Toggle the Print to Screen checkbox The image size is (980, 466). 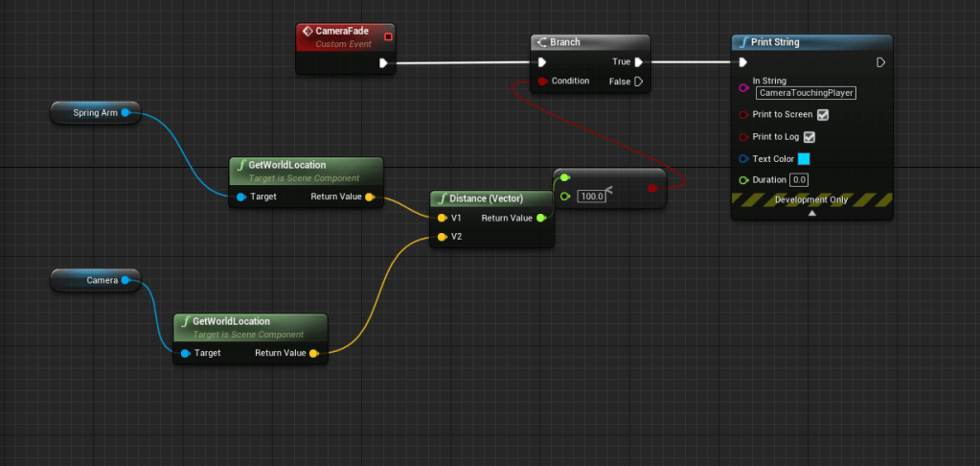822,115
